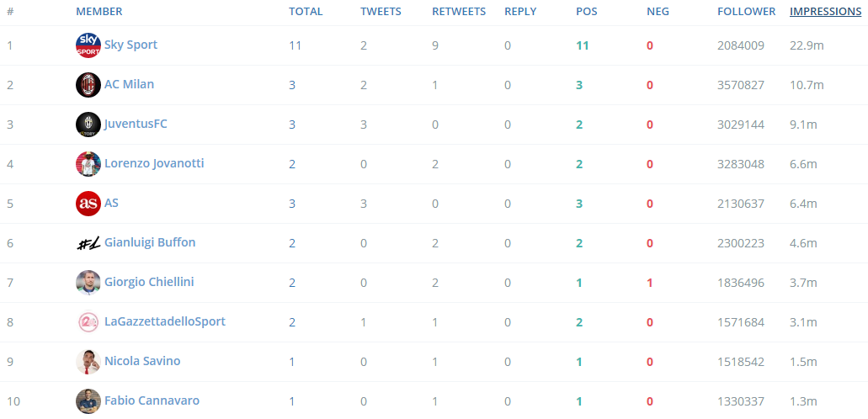
Task: Click the JuventusFC logo avatar
Action: 88,125
